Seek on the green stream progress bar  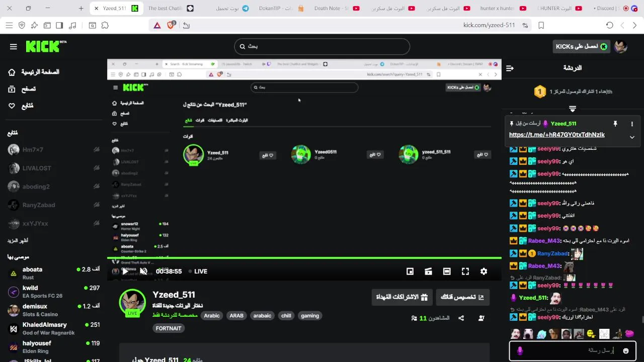[304, 258]
